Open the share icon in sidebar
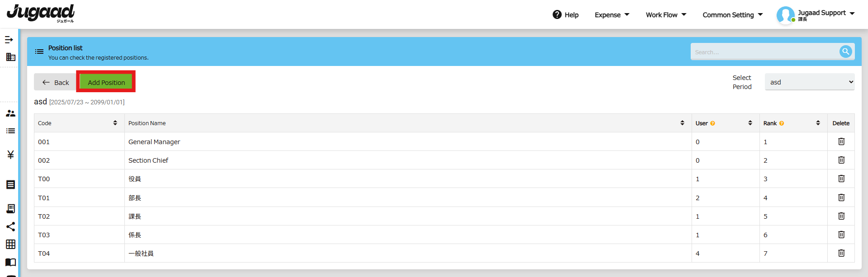The height and width of the screenshot is (277, 868). pos(10,226)
